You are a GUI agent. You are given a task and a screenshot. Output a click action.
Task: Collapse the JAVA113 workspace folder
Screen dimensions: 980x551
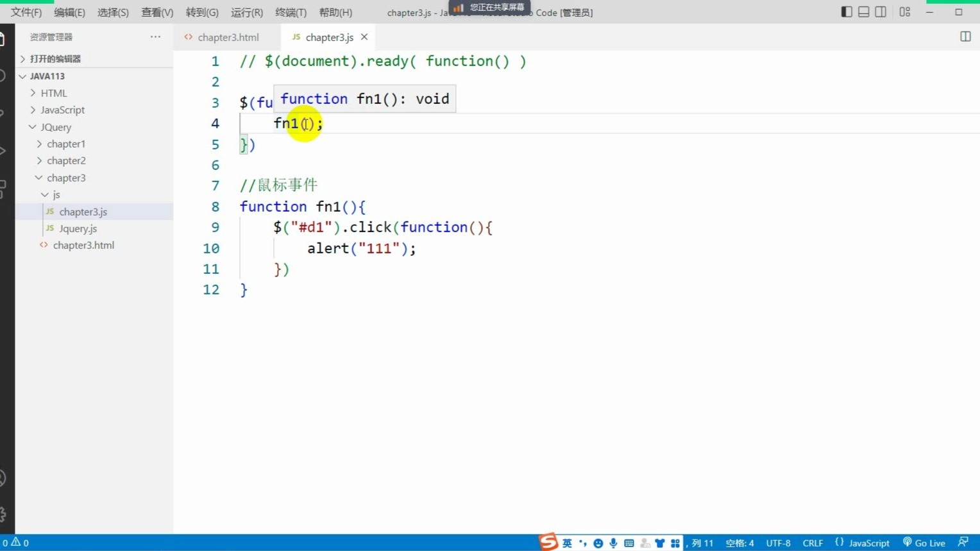pos(94,76)
